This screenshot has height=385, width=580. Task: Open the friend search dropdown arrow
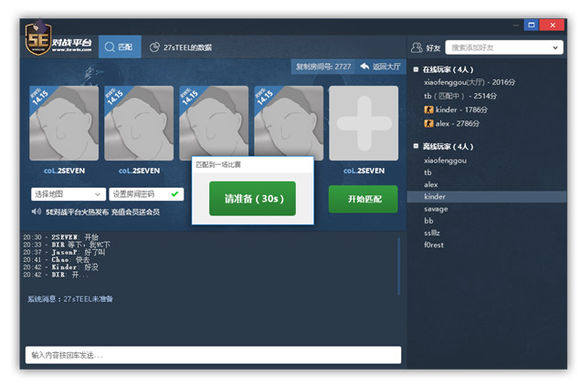click(555, 47)
